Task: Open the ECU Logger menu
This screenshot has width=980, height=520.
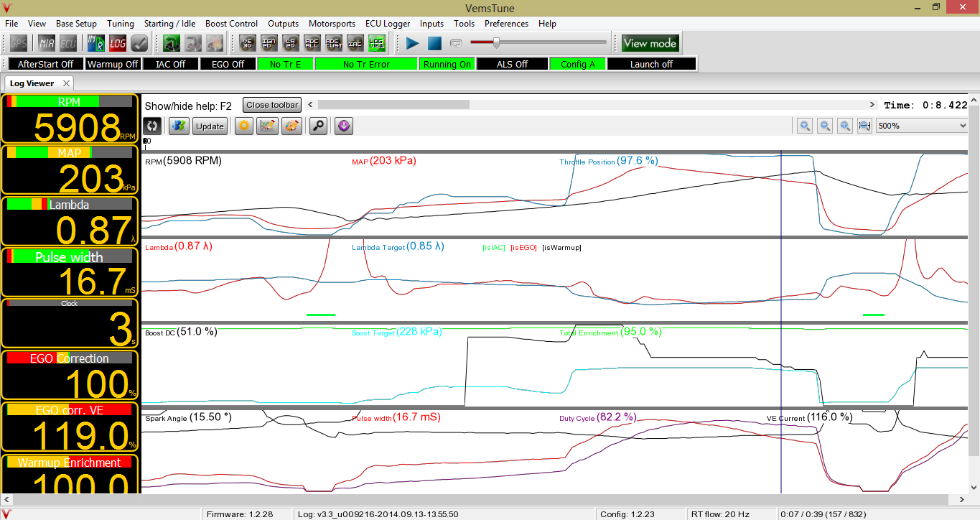Action: click(388, 24)
